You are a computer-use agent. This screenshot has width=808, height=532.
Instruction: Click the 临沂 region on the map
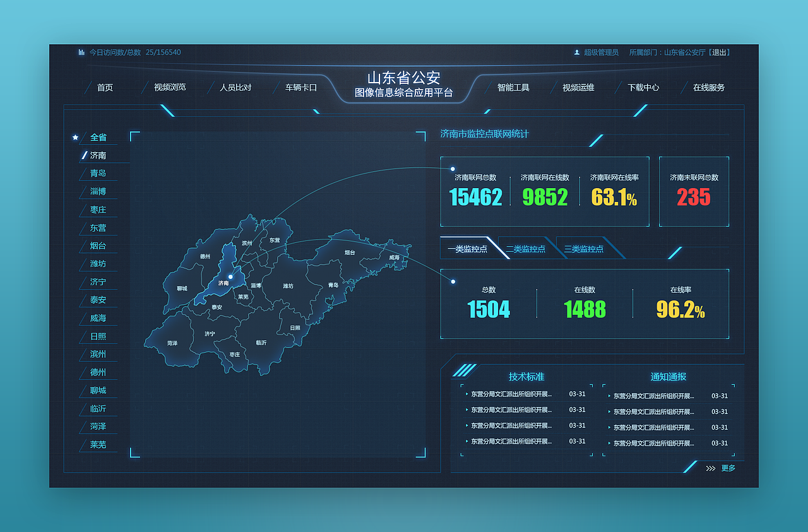pos(261,343)
